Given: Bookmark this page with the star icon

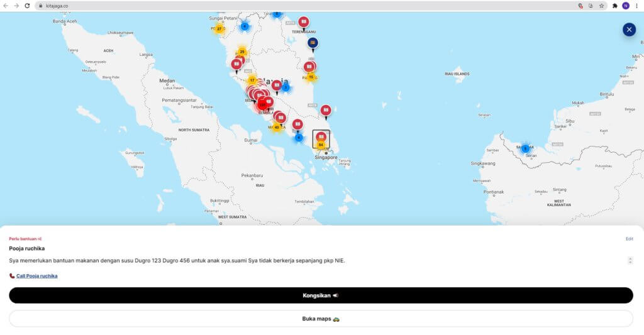Looking at the screenshot, I should (601, 6).
